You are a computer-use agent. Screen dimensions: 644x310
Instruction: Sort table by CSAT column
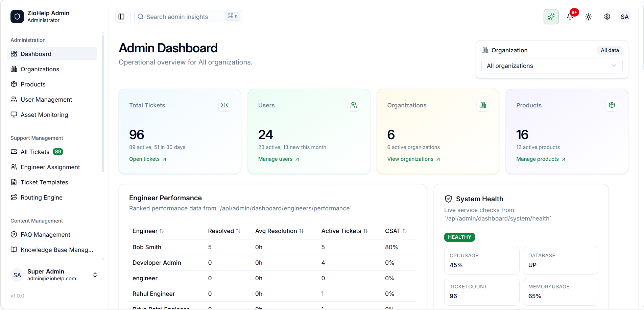[396, 231]
